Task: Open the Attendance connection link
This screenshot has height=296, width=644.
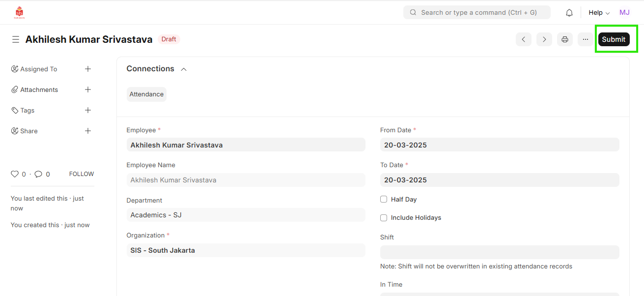Action: click(x=146, y=94)
